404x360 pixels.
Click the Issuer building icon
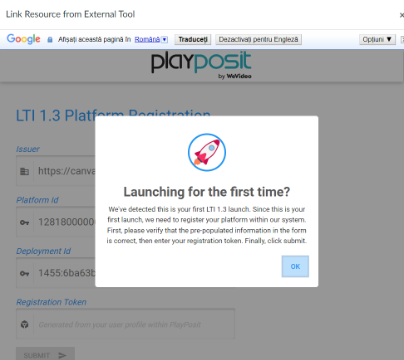(x=24, y=171)
